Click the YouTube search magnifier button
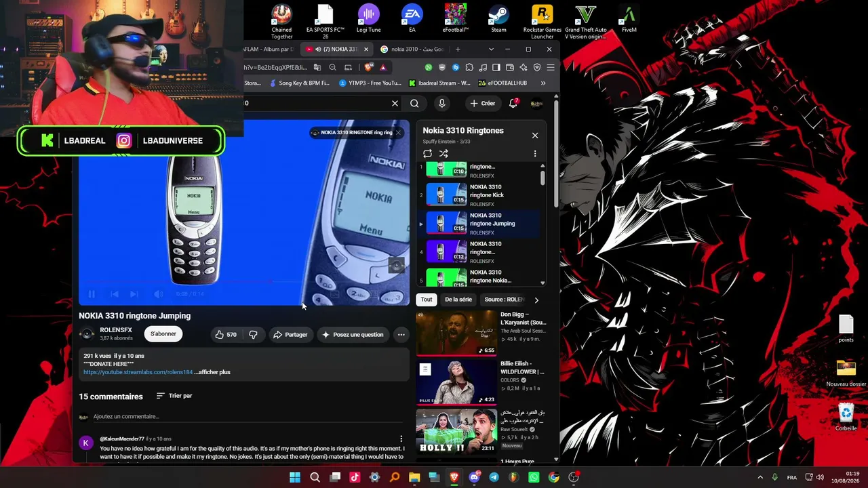The height and width of the screenshot is (488, 868). point(414,104)
